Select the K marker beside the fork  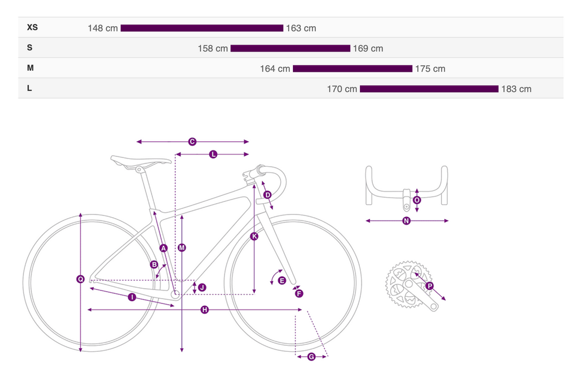pyautogui.click(x=254, y=236)
